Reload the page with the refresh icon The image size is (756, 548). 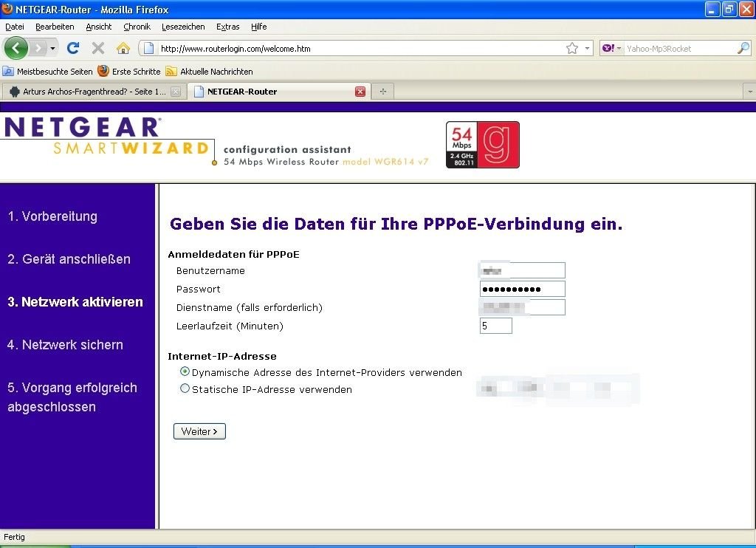point(73,48)
